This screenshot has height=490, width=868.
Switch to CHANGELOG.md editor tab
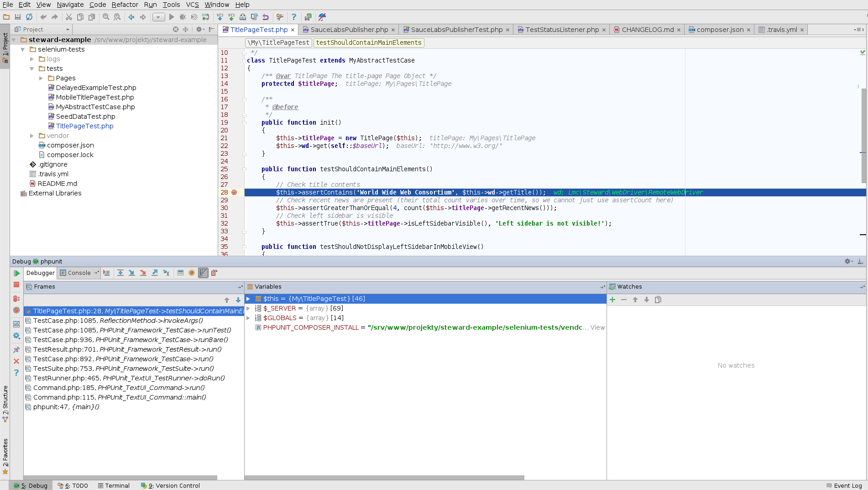point(648,30)
